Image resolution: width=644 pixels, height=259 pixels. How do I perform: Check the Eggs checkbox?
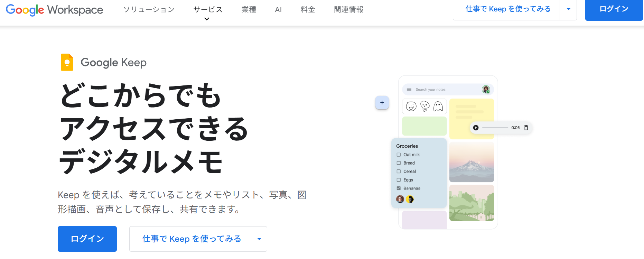[x=399, y=180]
